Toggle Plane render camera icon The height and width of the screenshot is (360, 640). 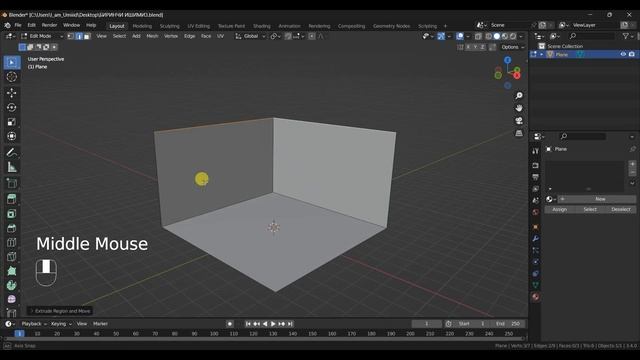[x=632, y=54]
